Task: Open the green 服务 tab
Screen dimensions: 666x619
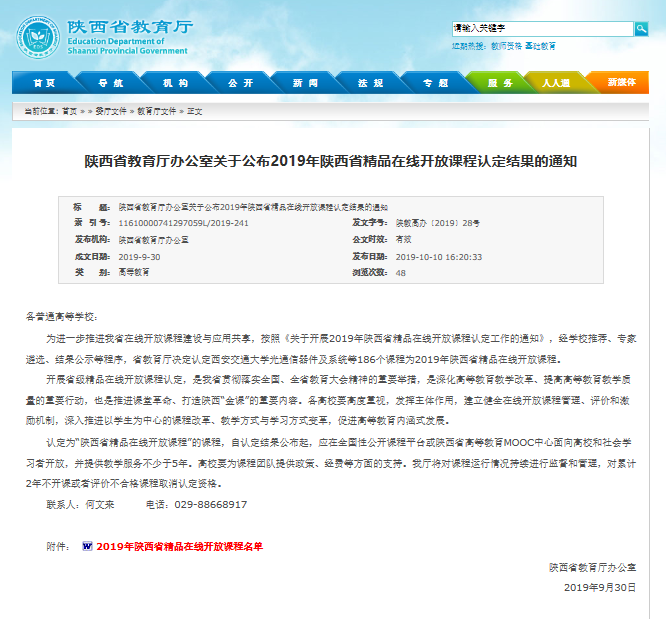Action: pyautogui.click(x=499, y=83)
